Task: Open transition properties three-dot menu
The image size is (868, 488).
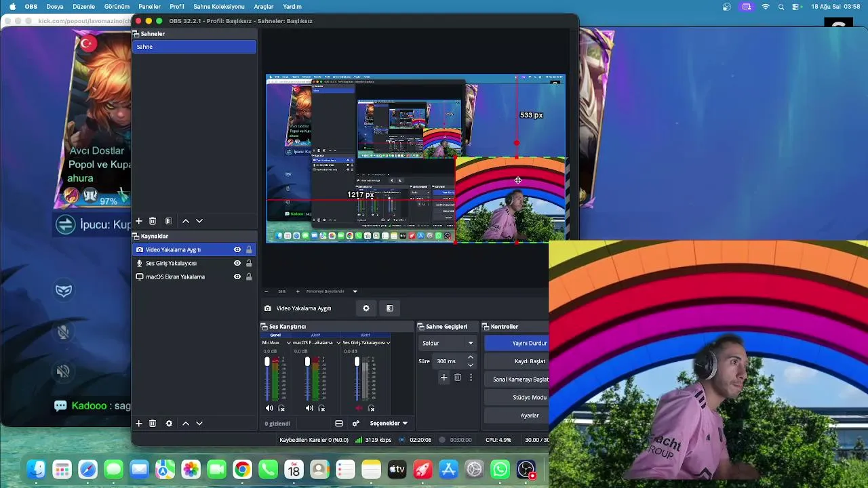Action: tap(471, 378)
